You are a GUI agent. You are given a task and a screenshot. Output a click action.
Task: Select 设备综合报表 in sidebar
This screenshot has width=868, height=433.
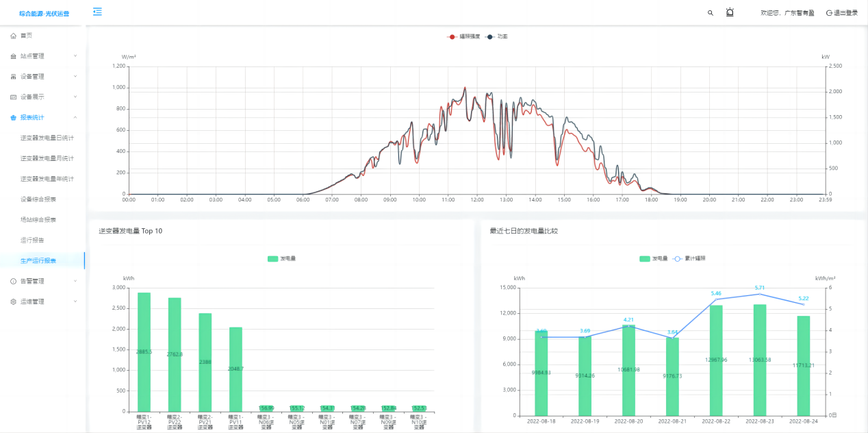point(38,199)
